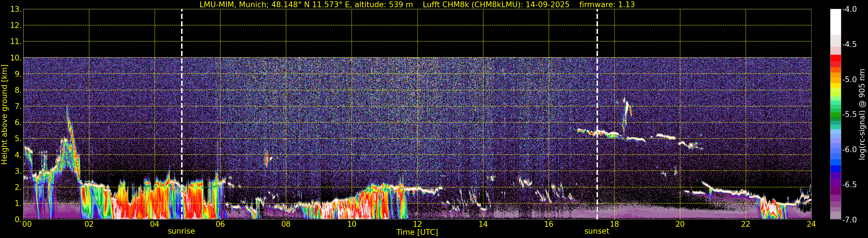Click the white top of the colorbar

[x=836, y=22]
